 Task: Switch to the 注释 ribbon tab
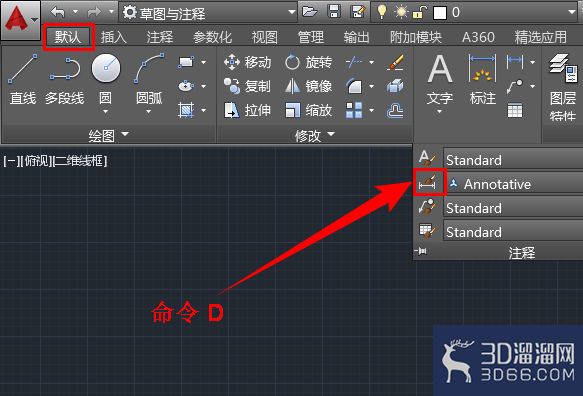point(160,37)
